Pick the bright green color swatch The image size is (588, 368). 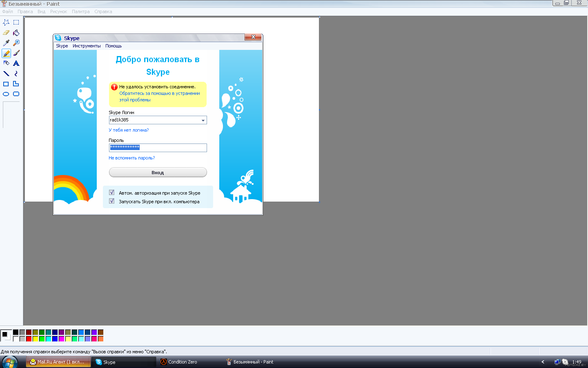coord(42,339)
